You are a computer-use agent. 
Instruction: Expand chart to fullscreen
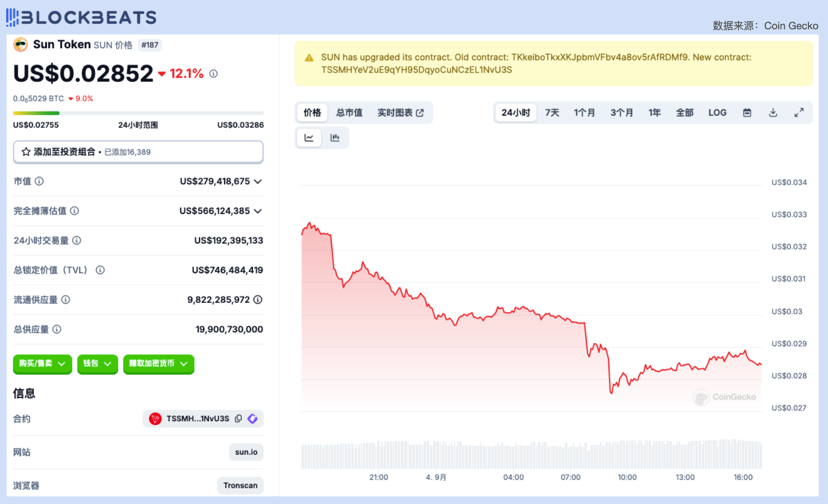tap(799, 113)
